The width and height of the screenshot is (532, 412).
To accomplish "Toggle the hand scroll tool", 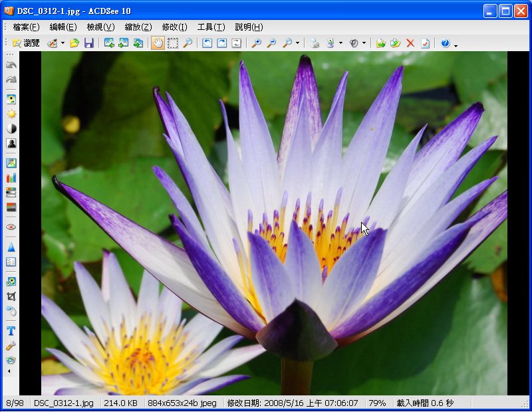I will (x=158, y=43).
